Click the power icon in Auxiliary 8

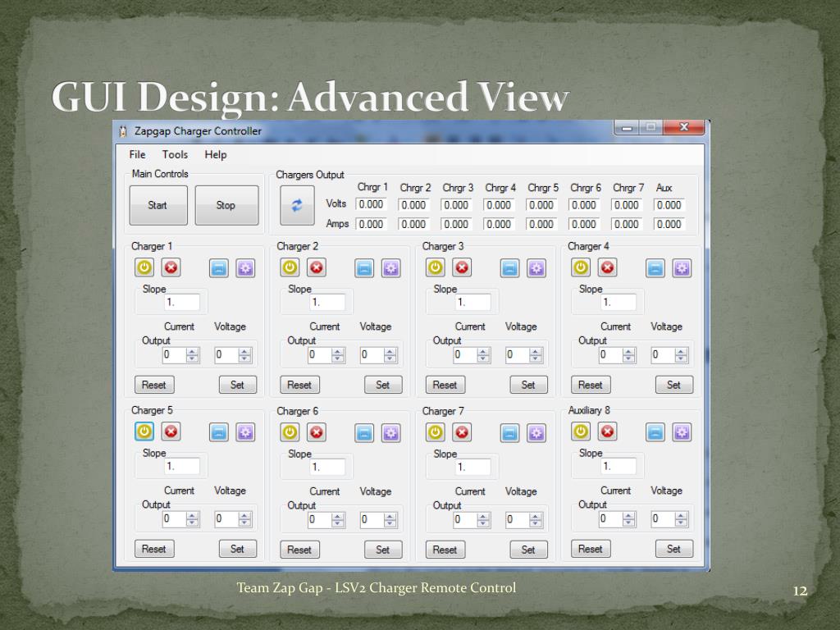click(x=581, y=431)
